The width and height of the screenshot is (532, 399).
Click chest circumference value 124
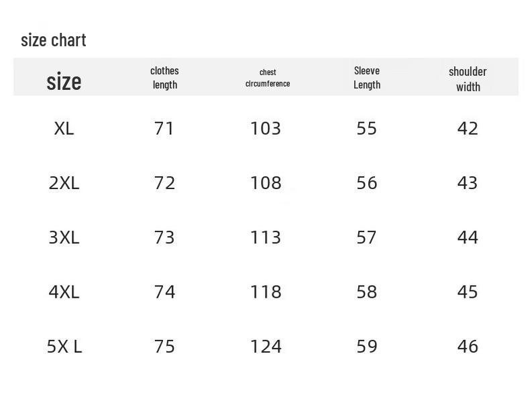pyautogui.click(x=266, y=346)
